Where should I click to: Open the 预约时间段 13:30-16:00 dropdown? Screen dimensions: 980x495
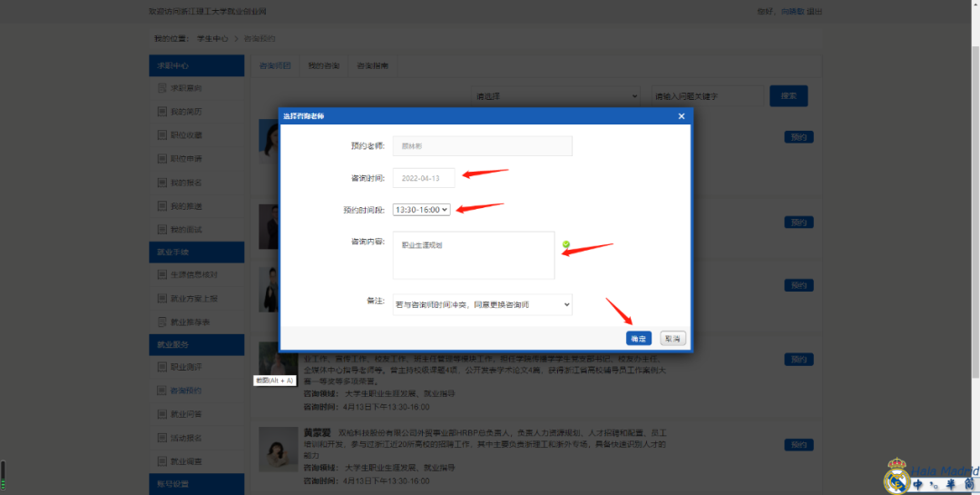[x=421, y=210]
